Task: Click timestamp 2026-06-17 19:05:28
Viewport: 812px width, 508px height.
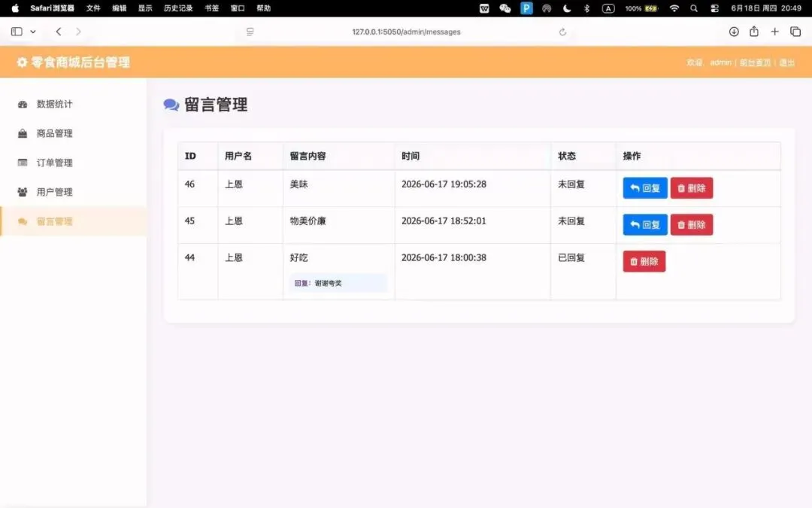Action: (x=444, y=184)
